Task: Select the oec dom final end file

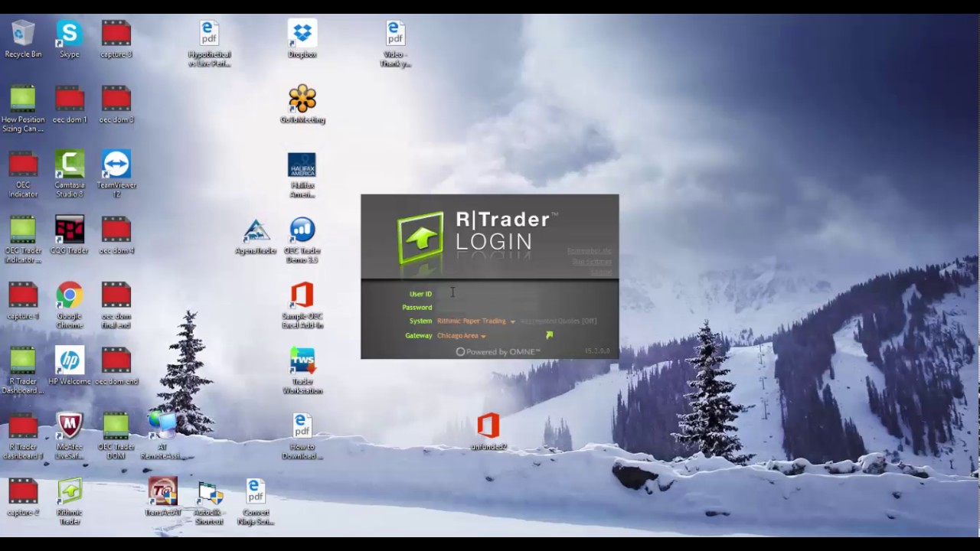Action: pyautogui.click(x=116, y=306)
